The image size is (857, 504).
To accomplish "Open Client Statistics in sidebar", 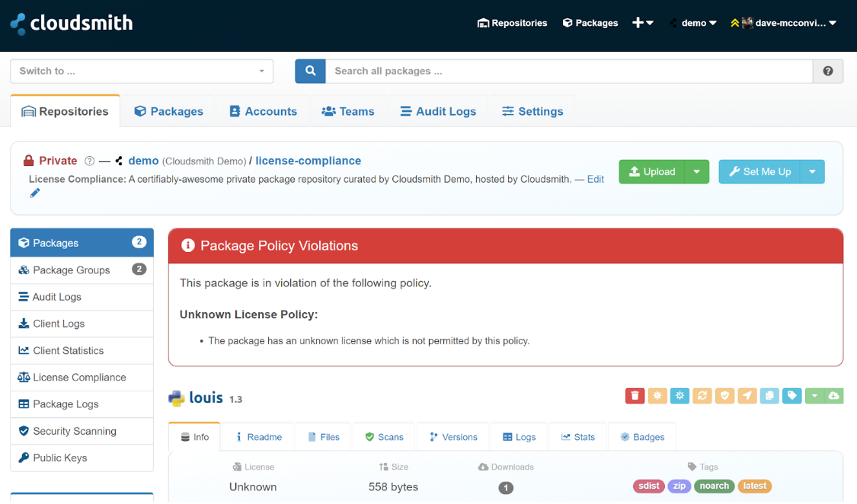I will (x=82, y=350).
